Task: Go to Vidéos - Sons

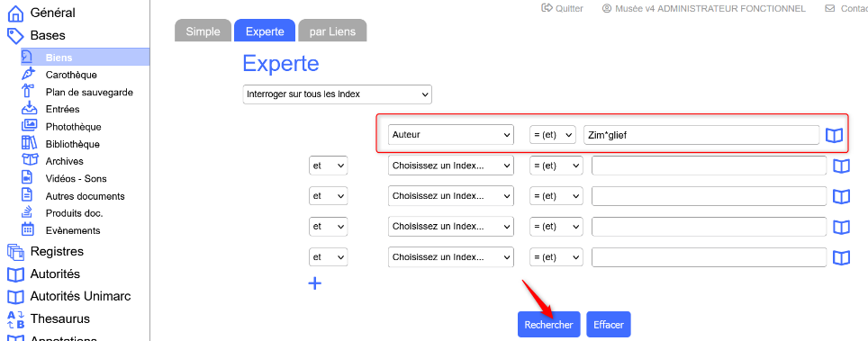Action: 76,179
